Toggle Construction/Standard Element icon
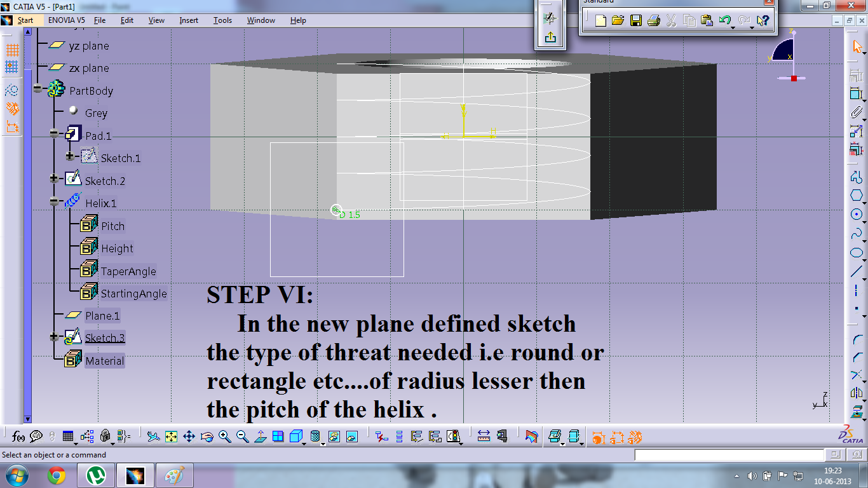The image size is (868, 488). click(12, 91)
